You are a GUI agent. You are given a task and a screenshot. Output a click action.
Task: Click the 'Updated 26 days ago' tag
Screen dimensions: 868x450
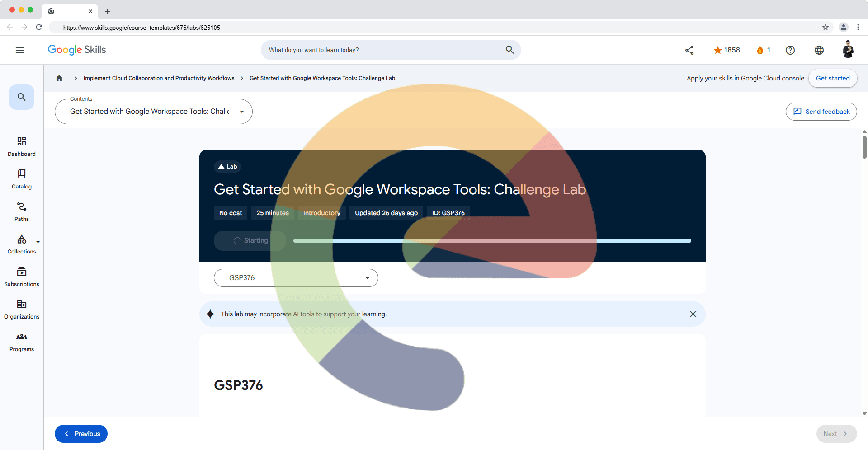tap(387, 213)
